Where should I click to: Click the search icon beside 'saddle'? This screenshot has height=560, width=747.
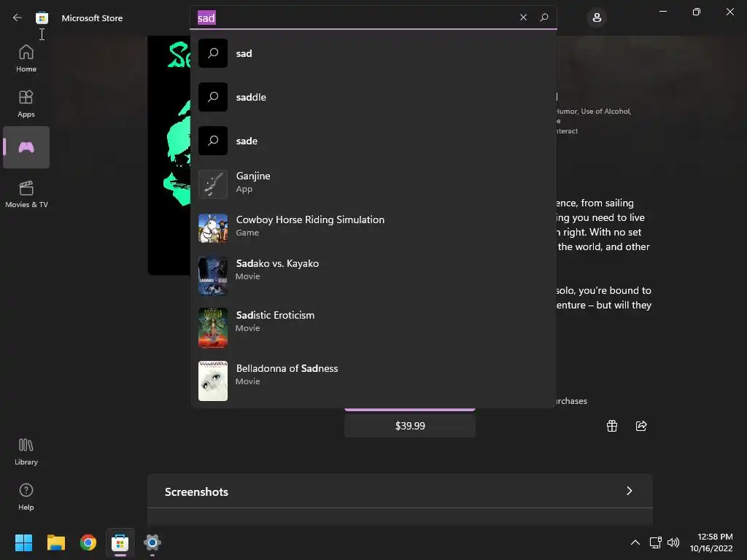coord(213,97)
